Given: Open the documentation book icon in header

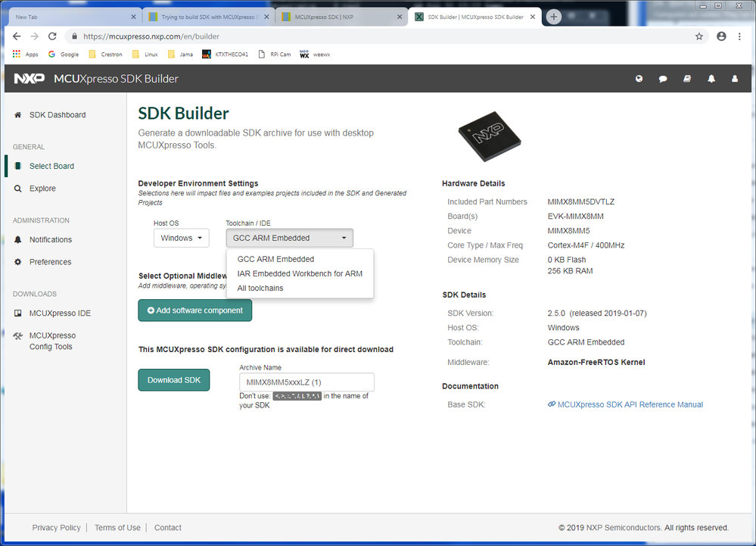Looking at the screenshot, I should coord(687,79).
